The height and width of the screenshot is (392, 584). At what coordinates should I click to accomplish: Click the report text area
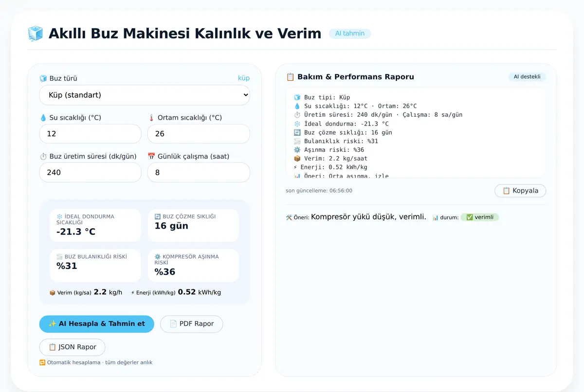coord(416,133)
